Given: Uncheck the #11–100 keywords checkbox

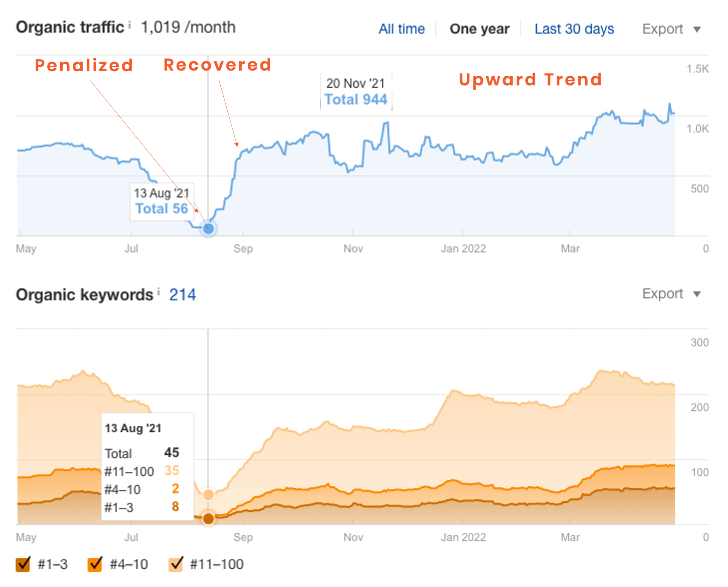Looking at the screenshot, I should tap(176, 564).
